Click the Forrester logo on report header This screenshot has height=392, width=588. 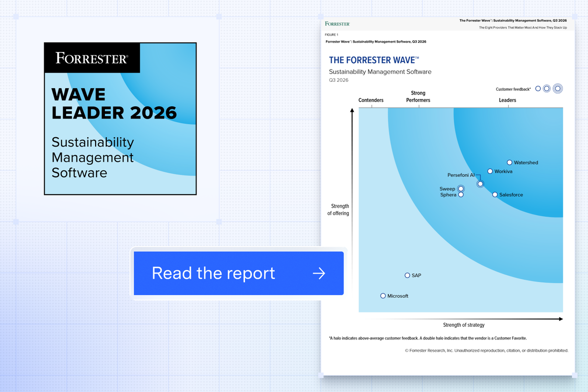coord(337,24)
